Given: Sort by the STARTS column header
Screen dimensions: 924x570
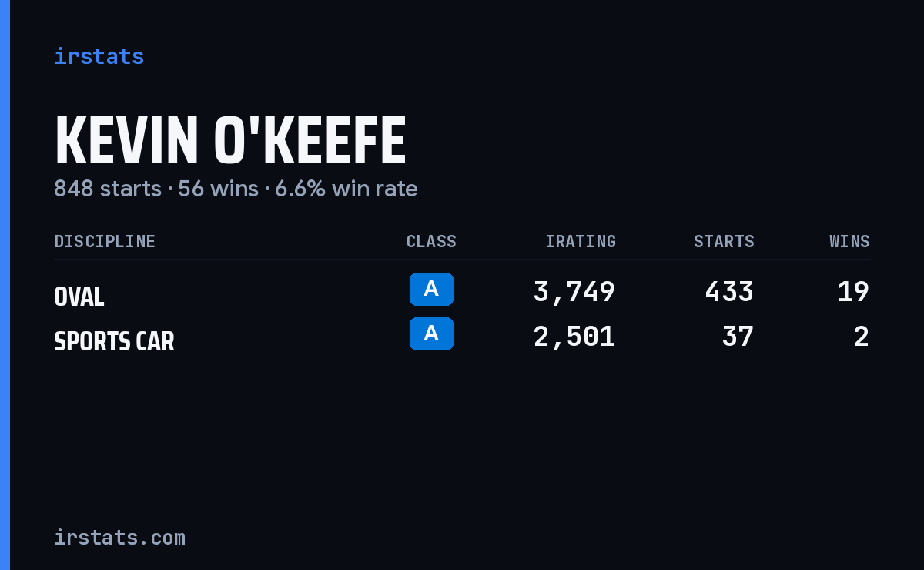Looking at the screenshot, I should (724, 241).
